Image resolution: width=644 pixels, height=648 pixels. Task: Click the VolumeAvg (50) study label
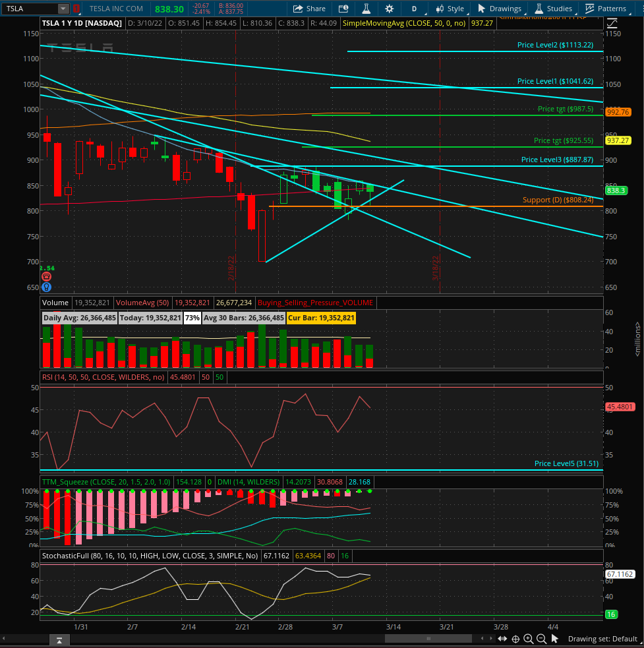[x=142, y=303]
